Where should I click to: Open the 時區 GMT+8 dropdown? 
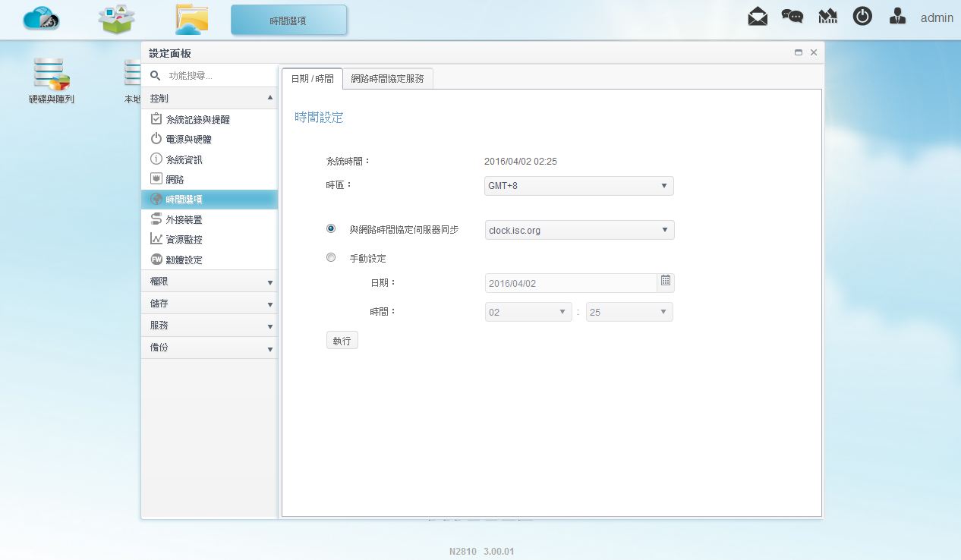point(579,186)
